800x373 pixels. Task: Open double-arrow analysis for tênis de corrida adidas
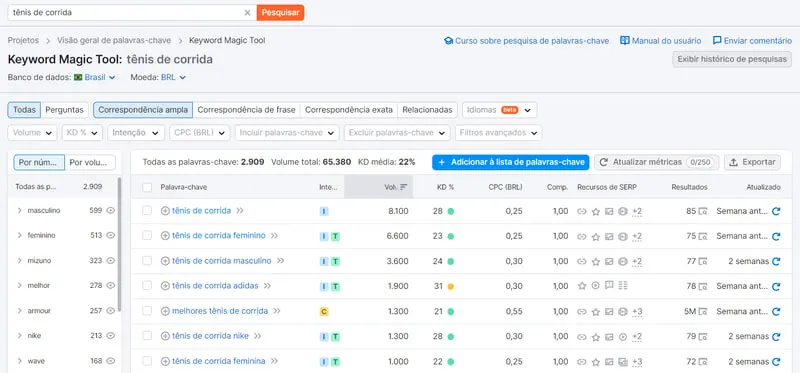pyautogui.click(x=267, y=286)
